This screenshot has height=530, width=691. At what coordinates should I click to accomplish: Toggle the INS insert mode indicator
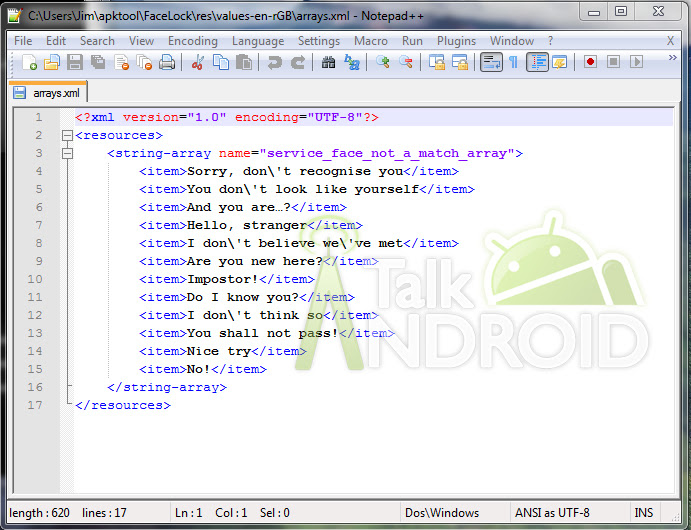pyautogui.click(x=643, y=513)
